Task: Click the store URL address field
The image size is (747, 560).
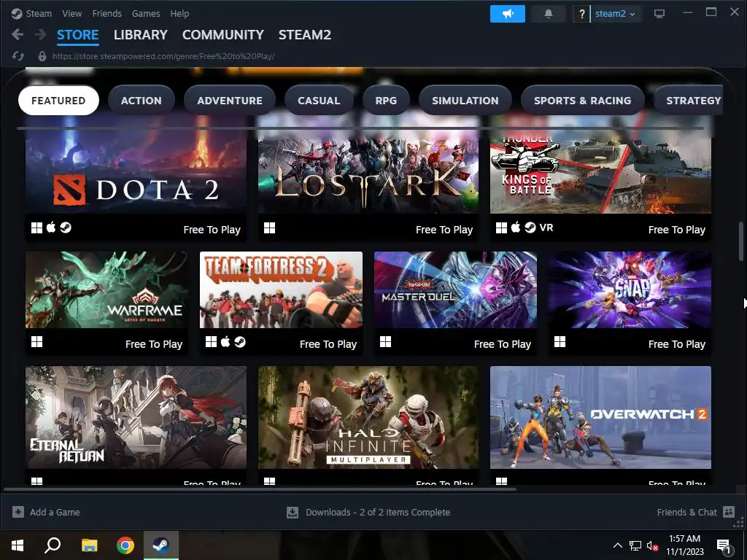Action: click(x=163, y=56)
